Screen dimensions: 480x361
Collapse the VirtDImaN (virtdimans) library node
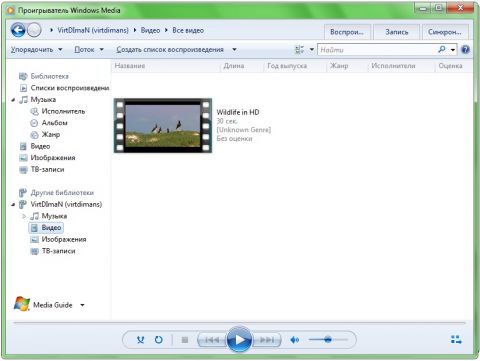pyautogui.click(x=13, y=204)
